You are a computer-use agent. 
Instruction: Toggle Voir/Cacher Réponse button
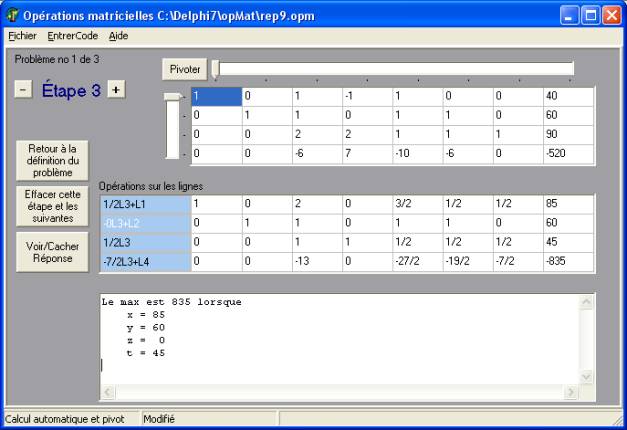click(52, 252)
